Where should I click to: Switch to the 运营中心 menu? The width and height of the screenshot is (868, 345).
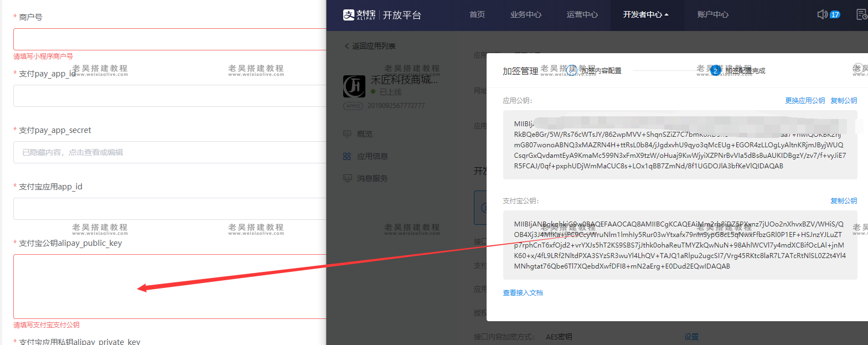point(582,15)
